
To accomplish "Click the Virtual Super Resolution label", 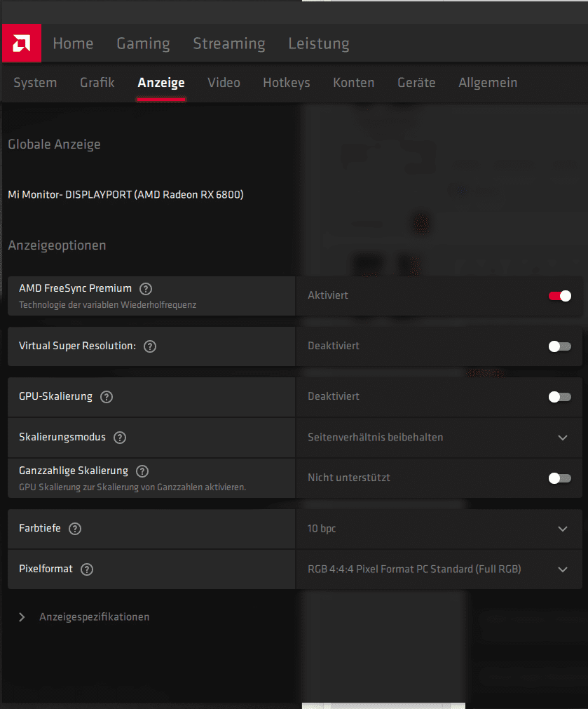I will (x=77, y=346).
